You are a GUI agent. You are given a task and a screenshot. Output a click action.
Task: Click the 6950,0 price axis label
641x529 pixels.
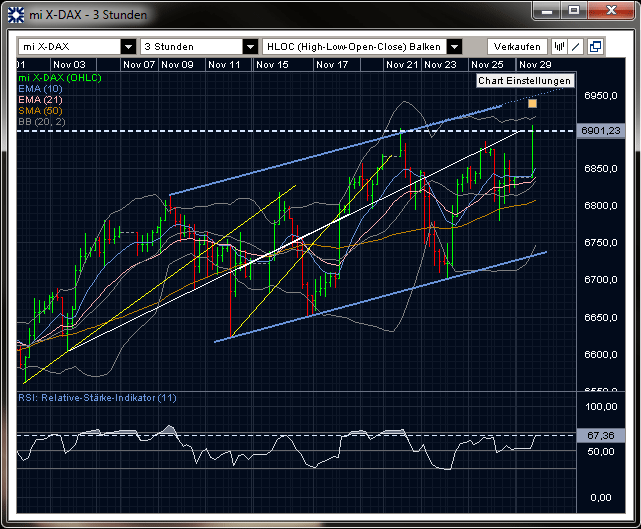pos(601,96)
